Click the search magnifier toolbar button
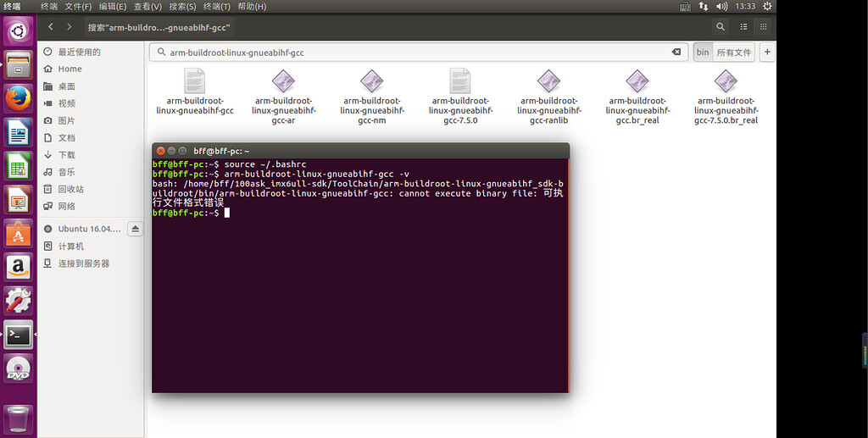The image size is (868, 438). click(721, 26)
